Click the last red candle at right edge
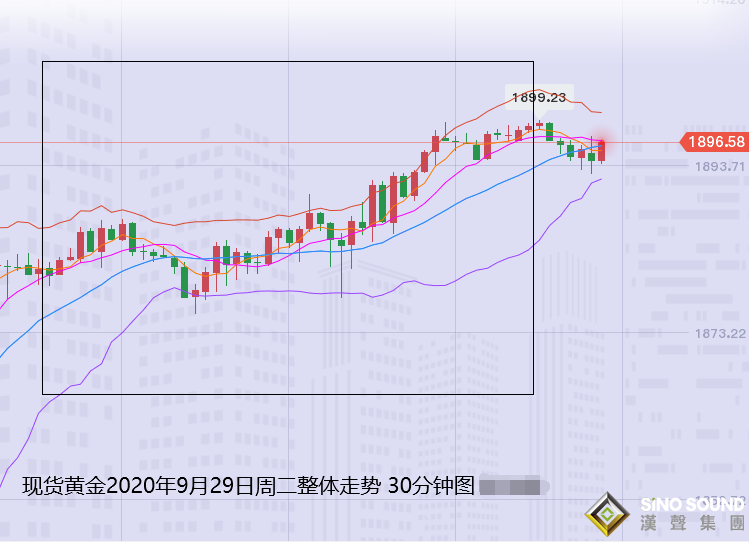The height and width of the screenshot is (542, 749). click(x=601, y=151)
